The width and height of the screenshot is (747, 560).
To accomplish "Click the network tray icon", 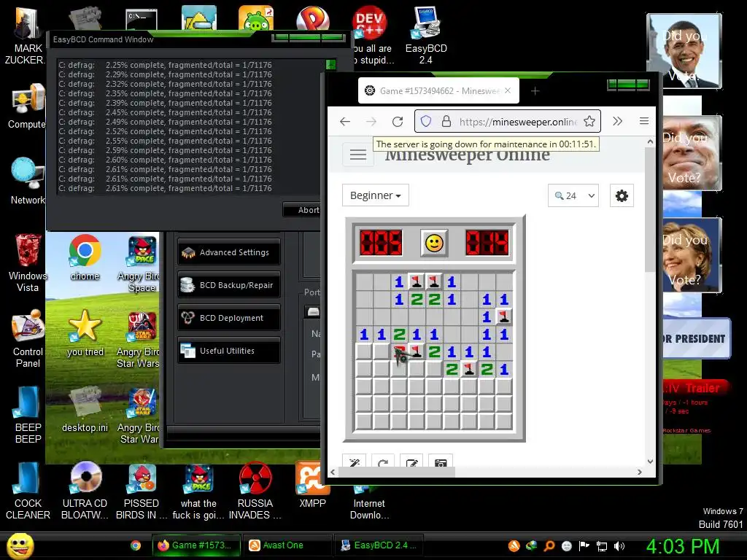I will [x=602, y=546].
